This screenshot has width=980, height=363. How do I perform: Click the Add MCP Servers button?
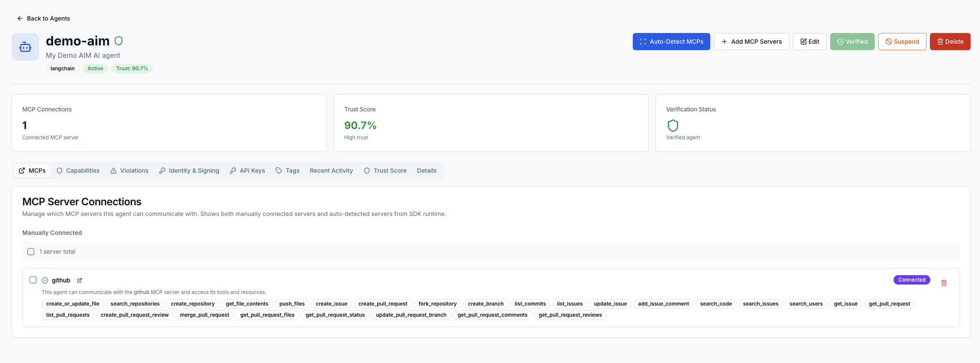[751, 42]
